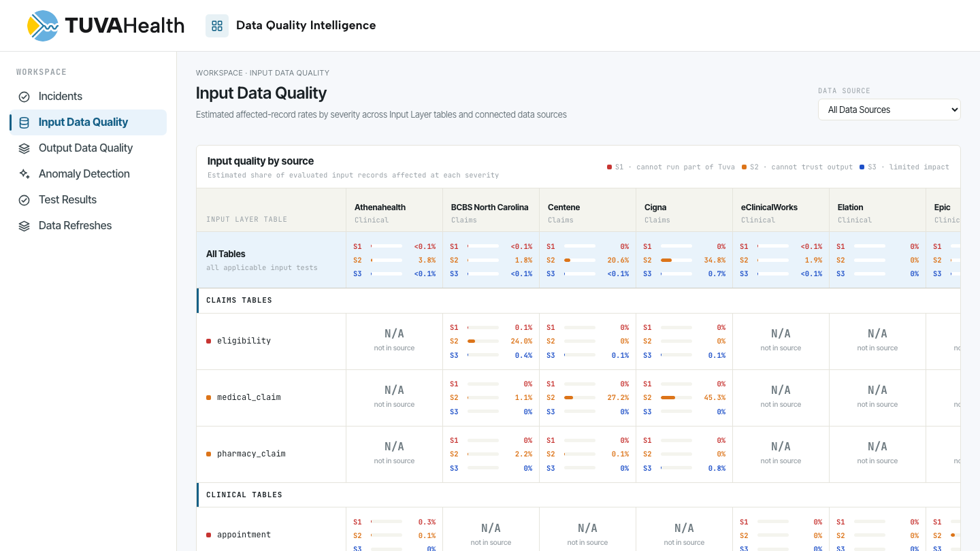Click the red severity dot beside appointment
Viewport: 980px width, 551px height.
(x=208, y=535)
